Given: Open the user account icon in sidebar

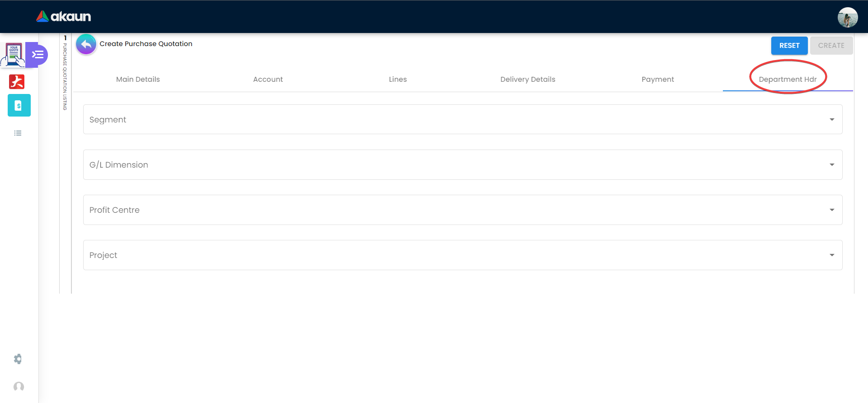Looking at the screenshot, I should pyautogui.click(x=19, y=387).
